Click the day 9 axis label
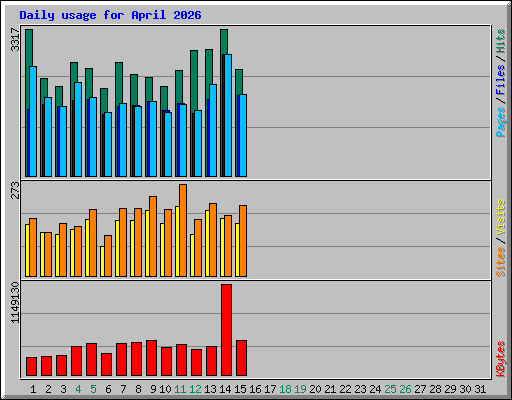Screen dimensions: 512x400 pos(153,389)
